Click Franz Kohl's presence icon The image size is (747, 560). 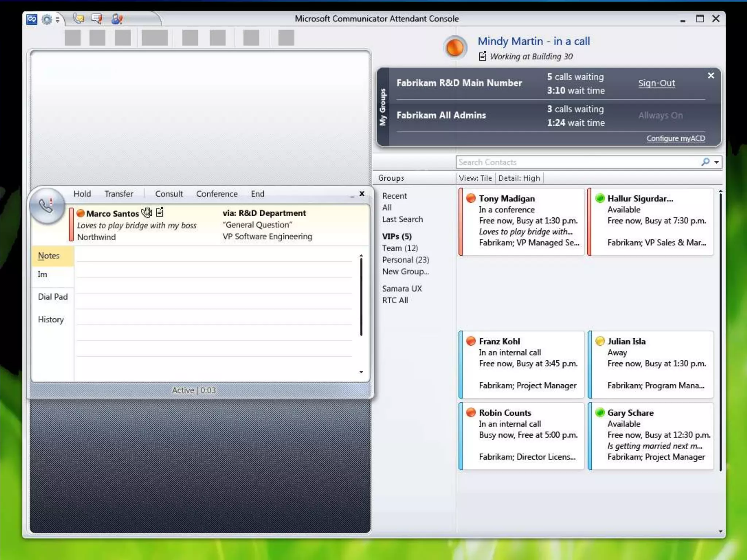[471, 341]
